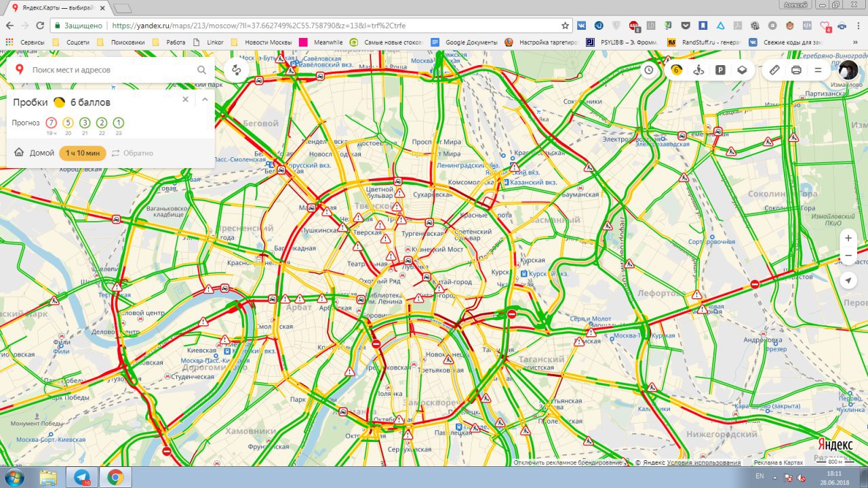The height and width of the screenshot is (488, 868).
Task: Click the VK extension icon in Chrome toolbar
Action: 582,25
